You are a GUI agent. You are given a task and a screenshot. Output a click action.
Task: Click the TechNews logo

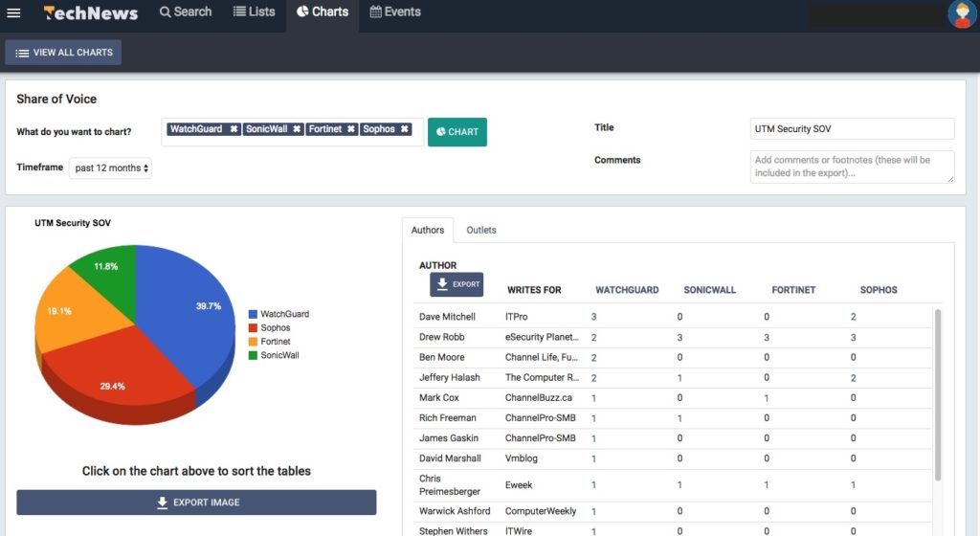coord(91,12)
